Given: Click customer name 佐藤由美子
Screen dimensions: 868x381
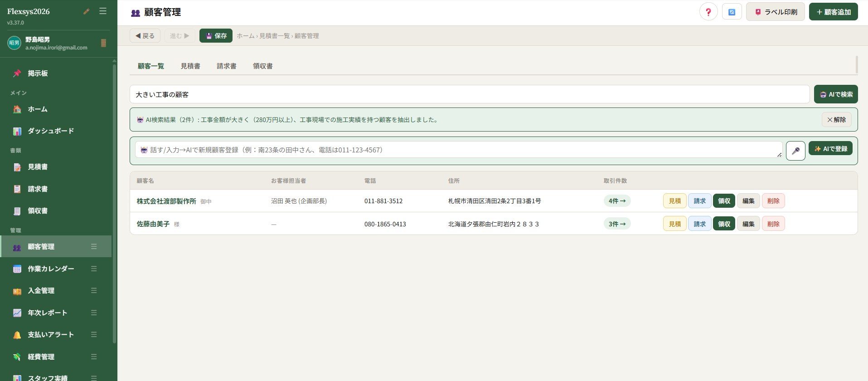Looking at the screenshot, I should pos(153,224).
